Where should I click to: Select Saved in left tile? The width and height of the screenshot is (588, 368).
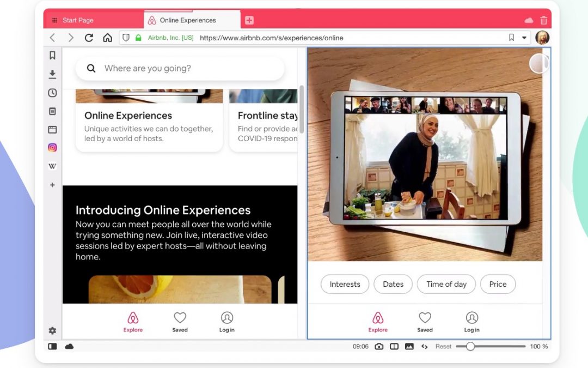click(180, 322)
